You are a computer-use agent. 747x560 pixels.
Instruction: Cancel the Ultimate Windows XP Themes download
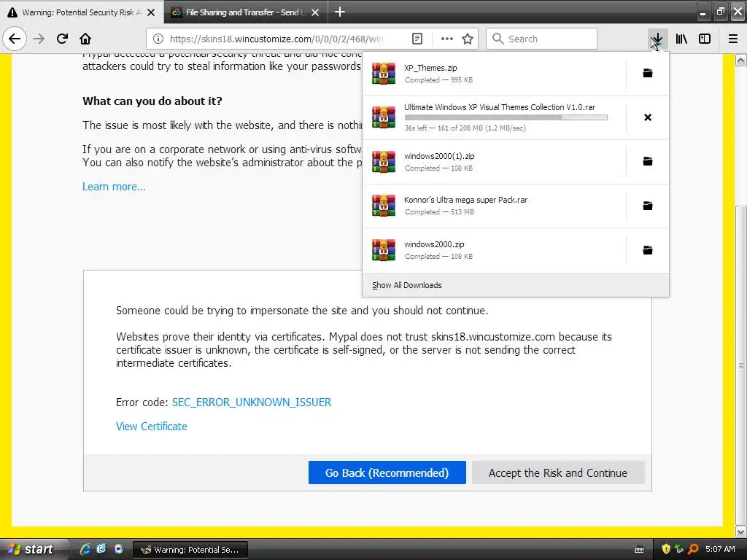[x=648, y=117]
